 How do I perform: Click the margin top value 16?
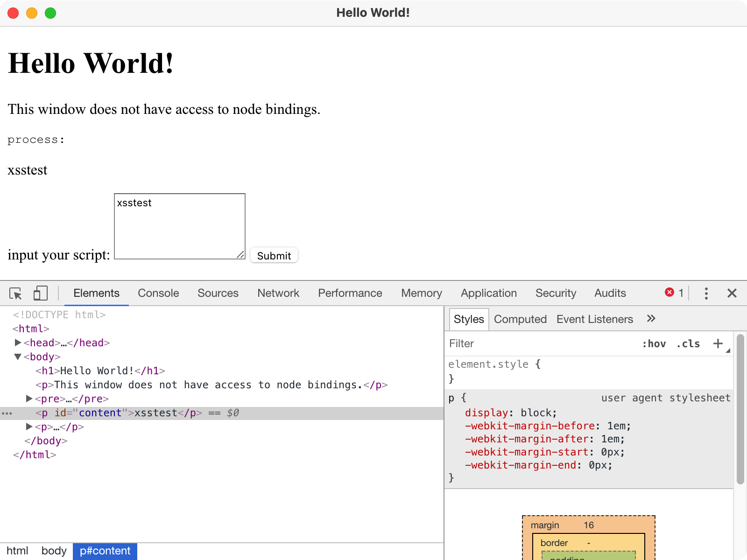589,525
